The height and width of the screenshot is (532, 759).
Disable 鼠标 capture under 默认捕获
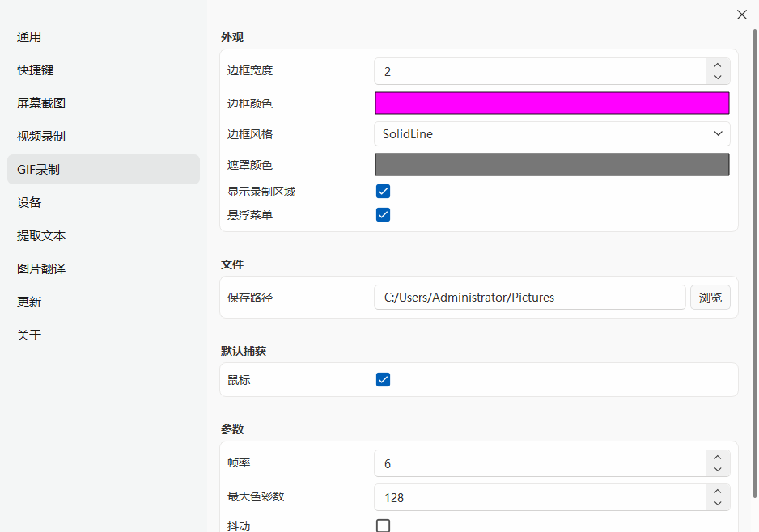pyautogui.click(x=383, y=379)
